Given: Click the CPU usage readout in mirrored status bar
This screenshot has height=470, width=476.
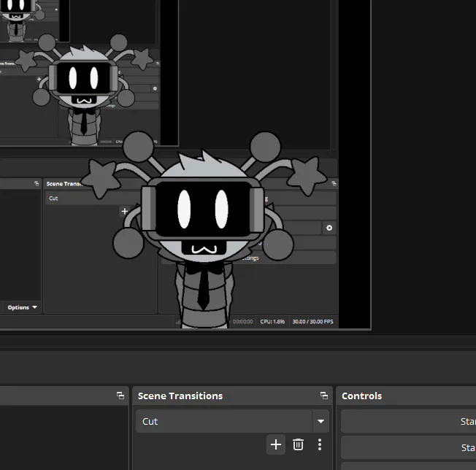Looking at the screenshot, I should (272, 322).
